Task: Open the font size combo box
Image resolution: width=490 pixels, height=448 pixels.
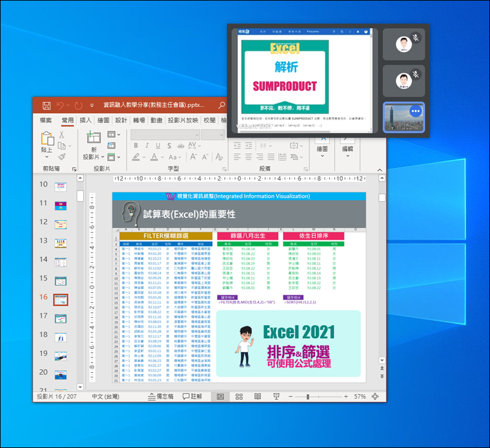Action: pos(213,135)
